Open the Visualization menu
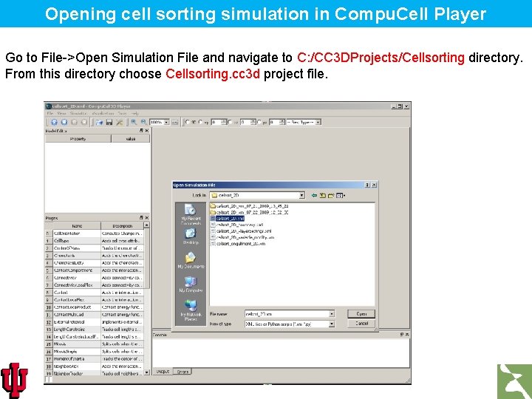This screenshot has height=399, width=532. click(103, 113)
